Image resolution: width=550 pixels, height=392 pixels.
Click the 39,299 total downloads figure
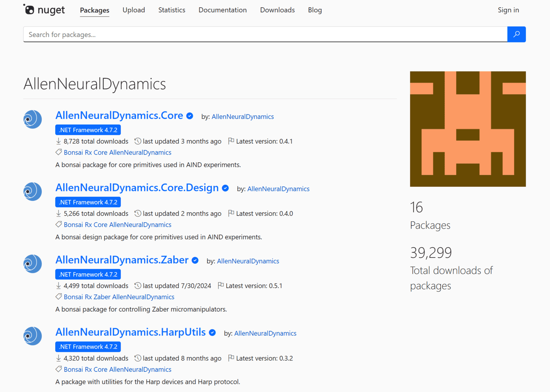click(431, 252)
